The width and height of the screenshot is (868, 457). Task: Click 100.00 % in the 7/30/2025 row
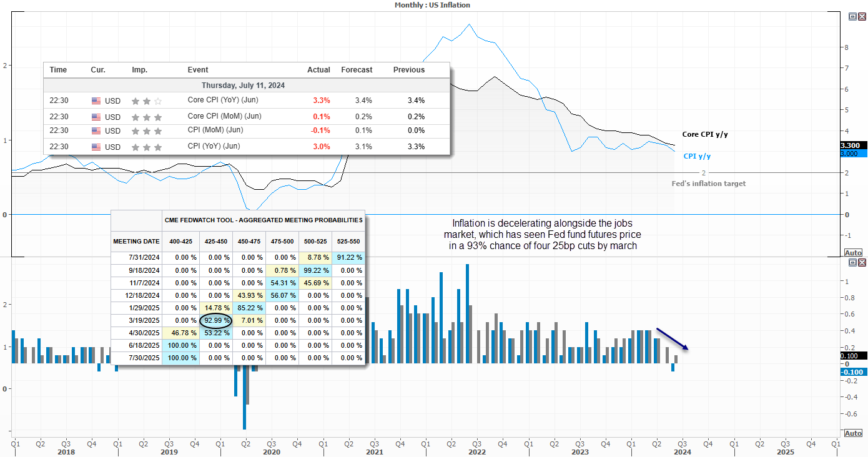coord(180,358)
